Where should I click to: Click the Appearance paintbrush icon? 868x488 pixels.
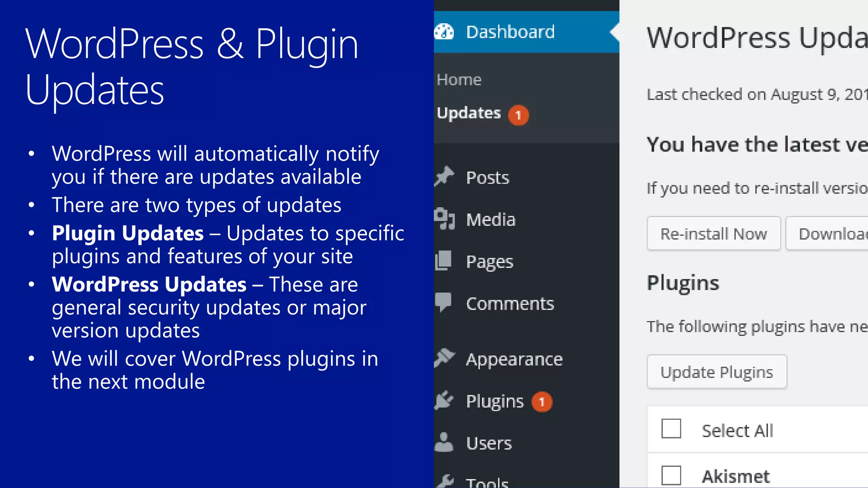click(x=444, y=358)
